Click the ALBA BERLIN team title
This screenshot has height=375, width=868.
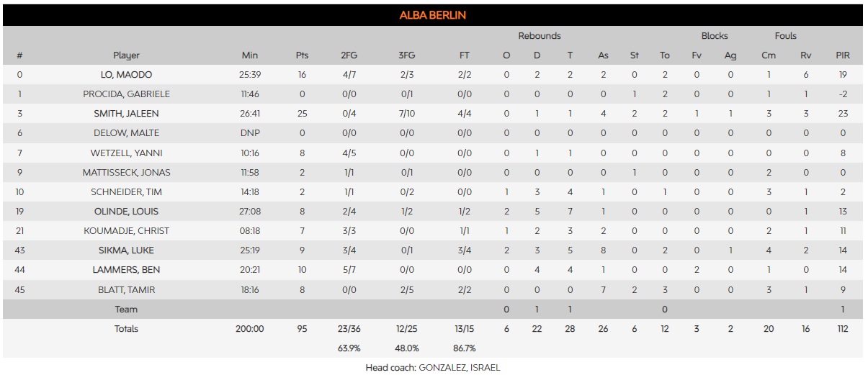(433, 15)
